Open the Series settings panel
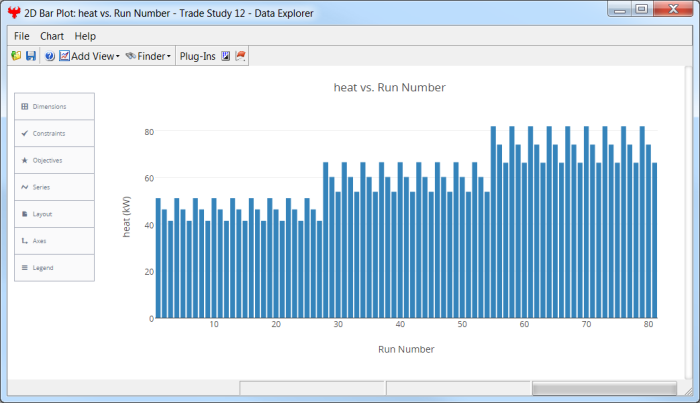 click(55, 187)
